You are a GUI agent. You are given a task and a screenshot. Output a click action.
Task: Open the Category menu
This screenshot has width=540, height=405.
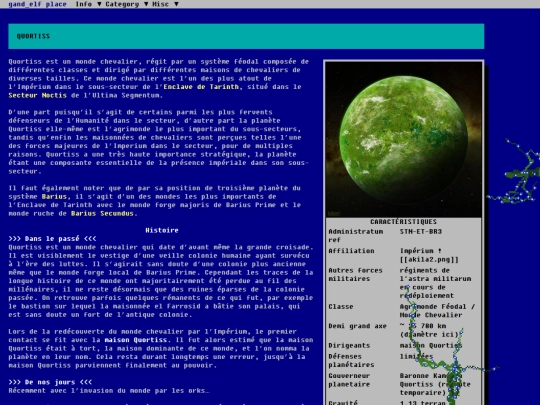122,4
